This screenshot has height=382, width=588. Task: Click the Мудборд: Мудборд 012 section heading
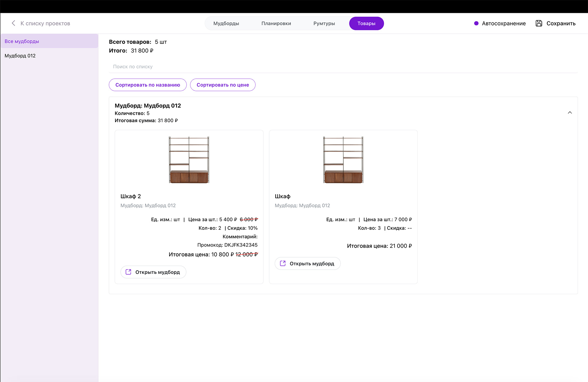[x=148, y=106]
